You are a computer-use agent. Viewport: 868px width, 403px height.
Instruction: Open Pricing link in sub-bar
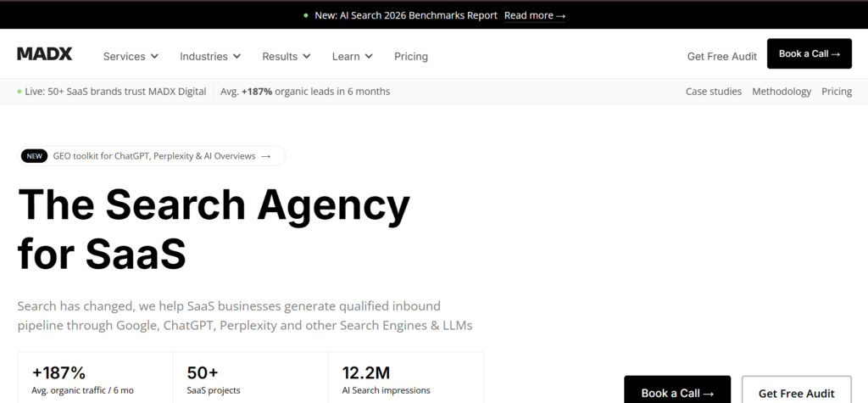click(837, 92)
